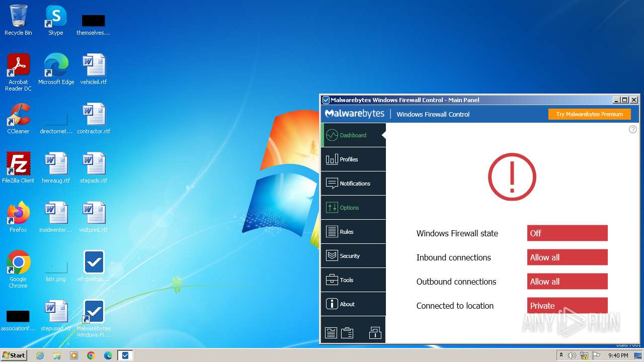Screen dimensions: 644x362
Task: Click Connected to location Private value
Action: (568, 306)
